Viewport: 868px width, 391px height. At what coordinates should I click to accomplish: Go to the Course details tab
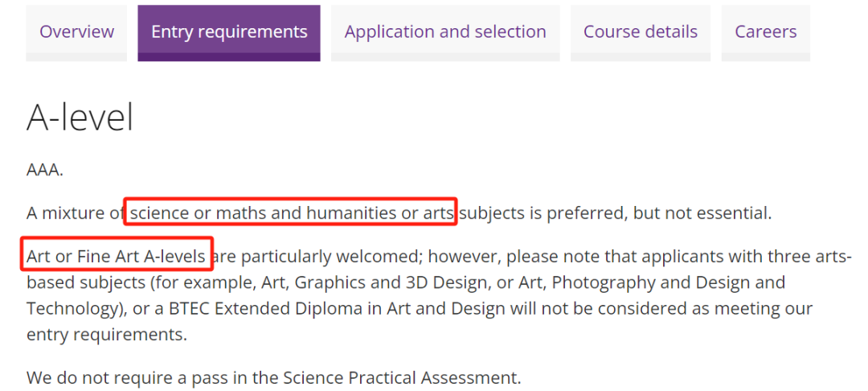pyautogui.click(x=641, y=32)
